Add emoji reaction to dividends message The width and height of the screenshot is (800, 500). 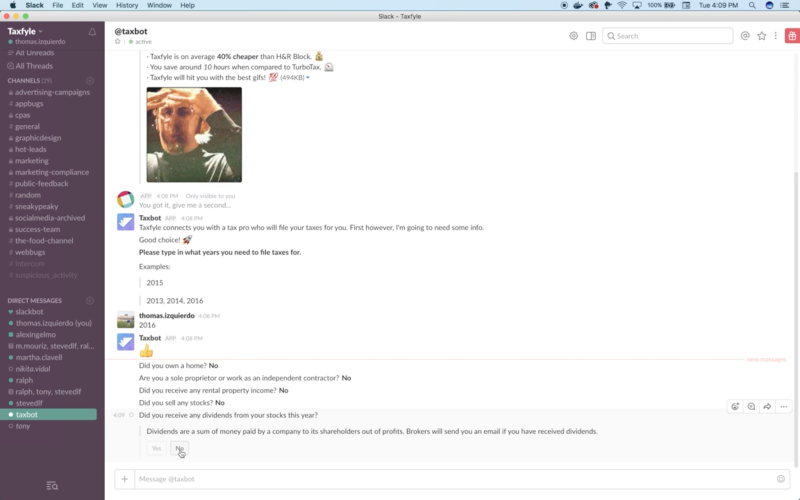[x=735, y=407]
